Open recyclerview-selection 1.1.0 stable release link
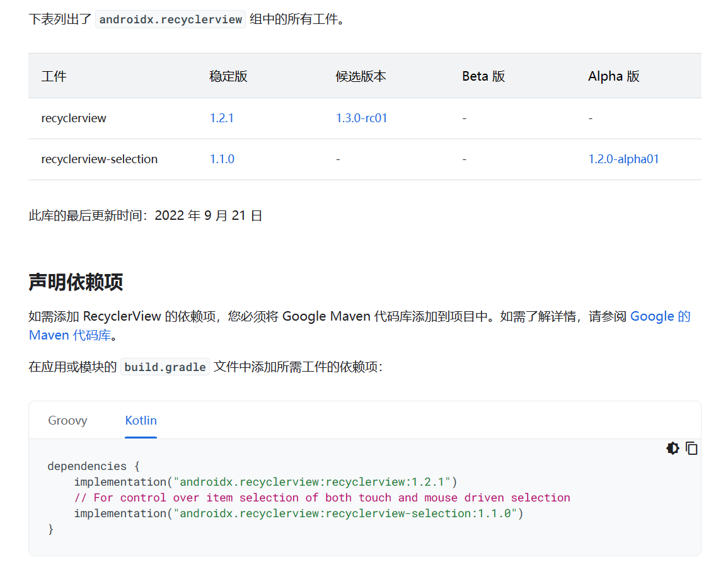The height and width of the screenshot is (572, 728). point(222,159)
